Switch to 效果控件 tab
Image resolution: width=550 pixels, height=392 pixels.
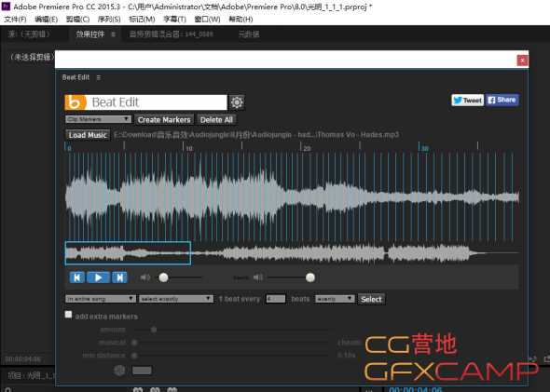90,34
